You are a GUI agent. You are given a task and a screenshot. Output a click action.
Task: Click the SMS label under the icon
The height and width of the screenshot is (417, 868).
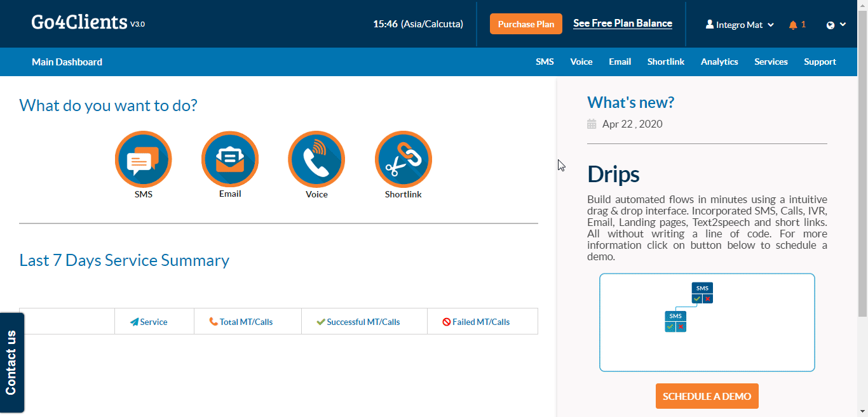[x=144, y=194]
